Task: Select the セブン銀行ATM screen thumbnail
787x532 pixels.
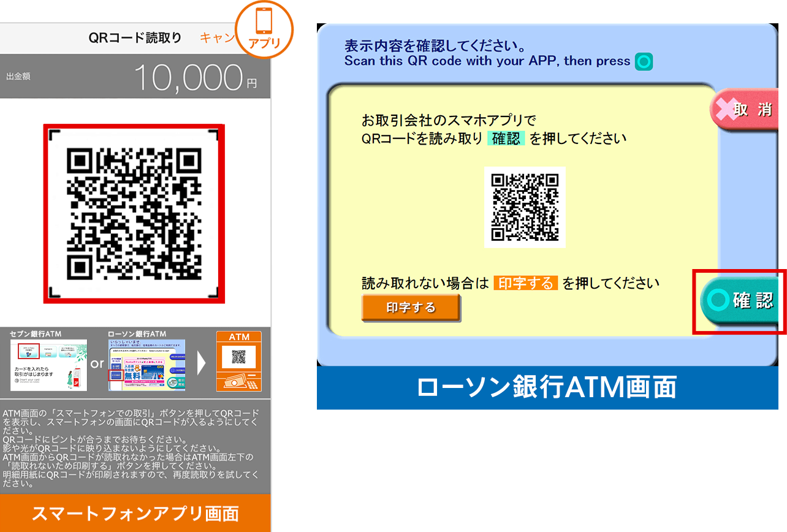Action: (48, 365)
